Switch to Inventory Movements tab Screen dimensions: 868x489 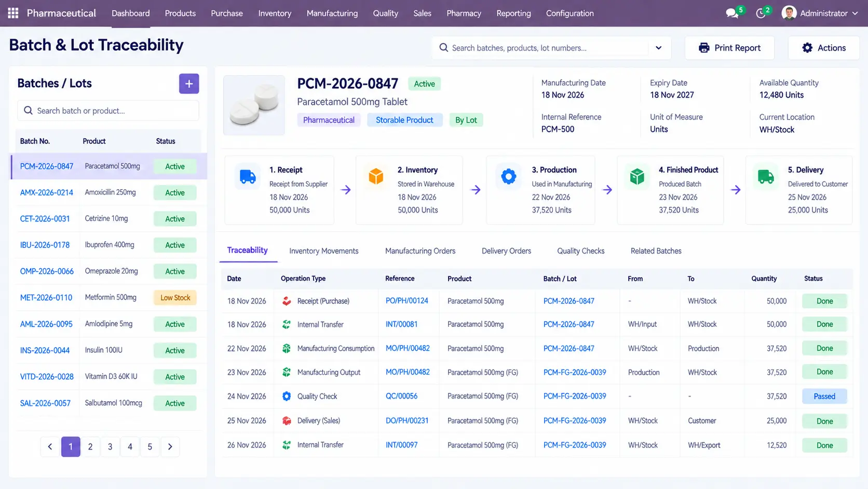[324, 251]
